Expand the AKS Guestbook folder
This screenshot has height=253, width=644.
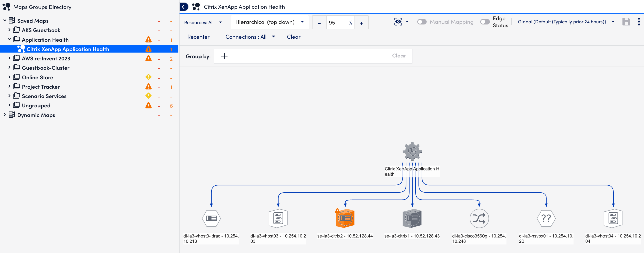pos(9,30)
